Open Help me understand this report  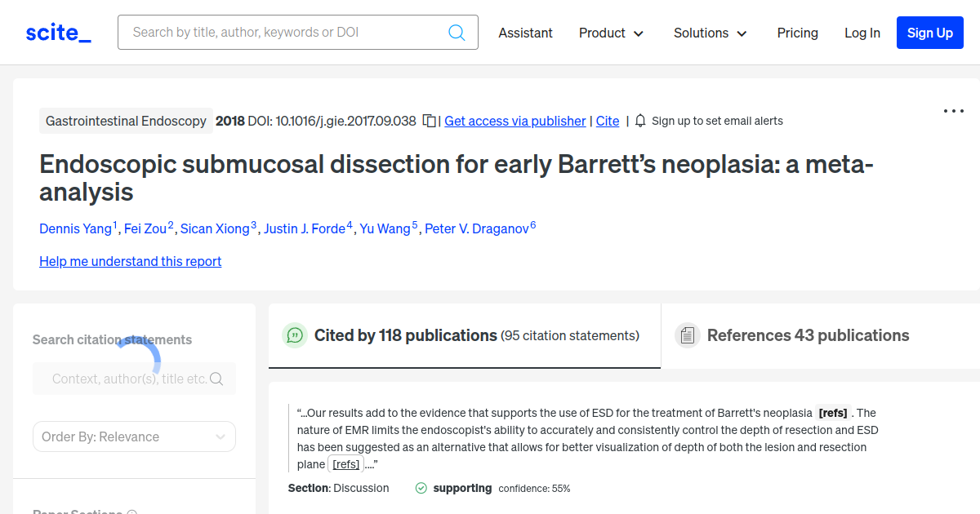[x=130, y=261]
